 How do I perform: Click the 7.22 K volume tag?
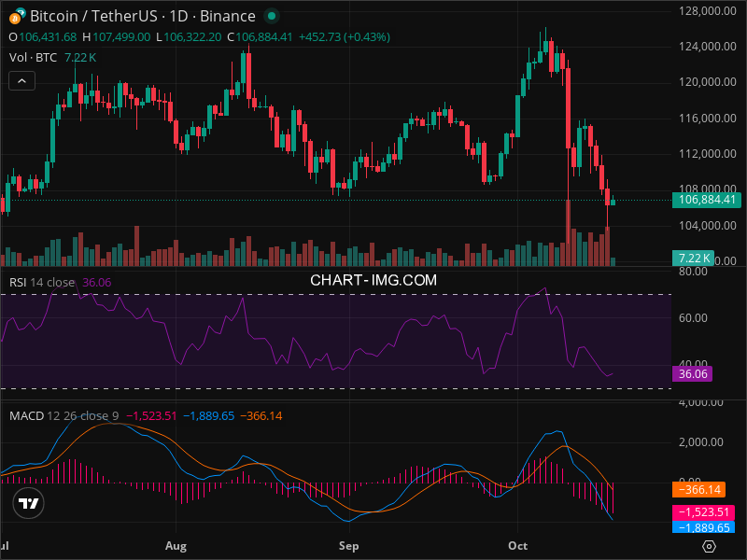point(695,258)
